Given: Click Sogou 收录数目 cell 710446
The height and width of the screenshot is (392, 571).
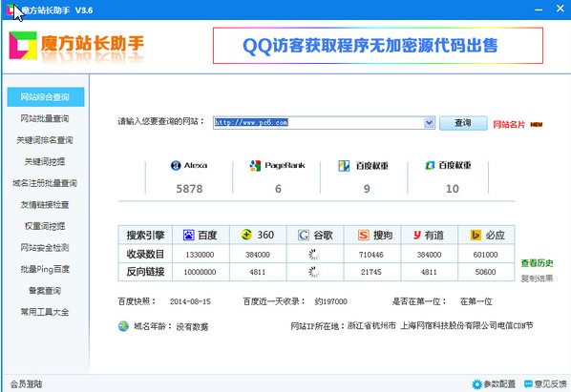Looking at the screenshot, I should [371, 255].
